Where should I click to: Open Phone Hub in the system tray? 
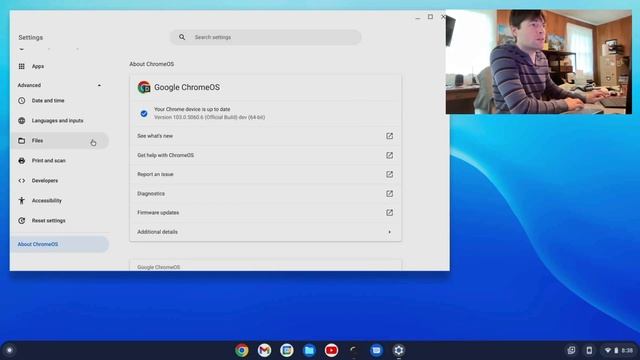point(589,350)
